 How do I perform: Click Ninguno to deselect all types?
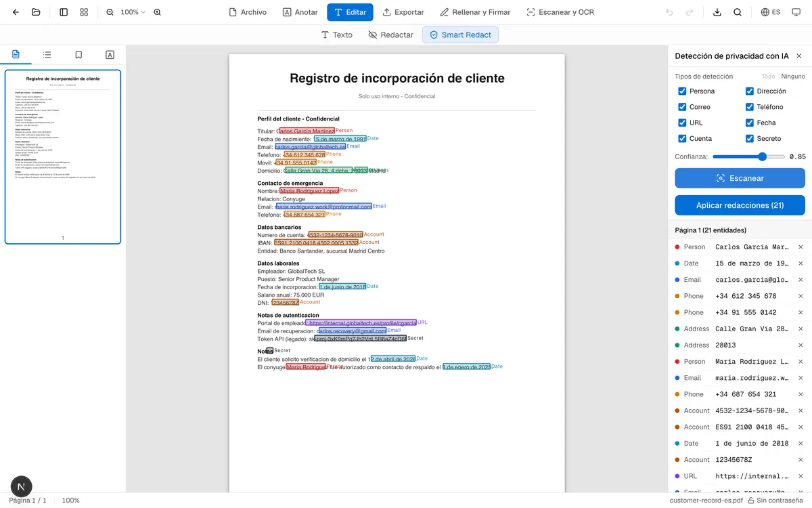[x=793, y=77]
